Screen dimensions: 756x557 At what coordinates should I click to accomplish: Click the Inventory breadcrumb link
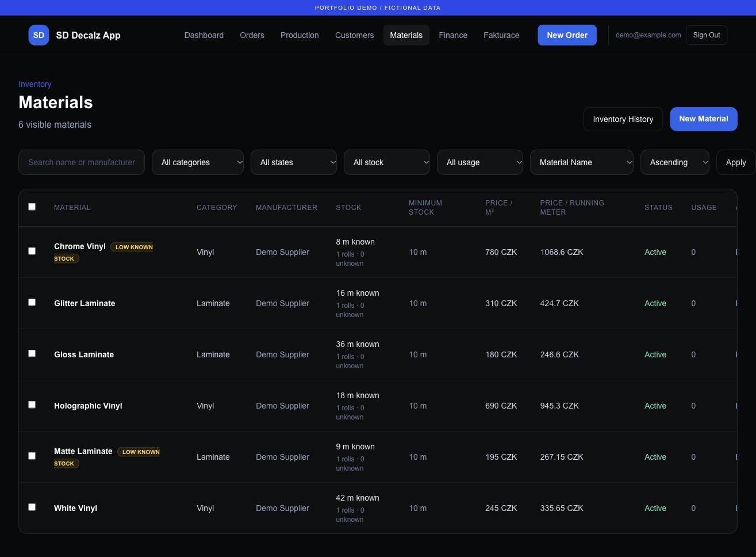click(x=35, y=84)
